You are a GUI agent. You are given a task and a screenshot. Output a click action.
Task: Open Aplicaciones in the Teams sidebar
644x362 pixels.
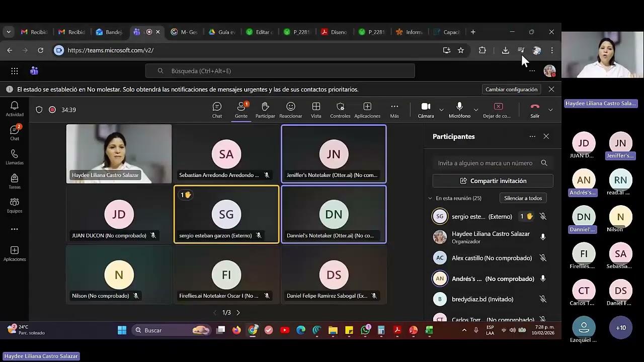pyautogui.click(x=15, y=253)
